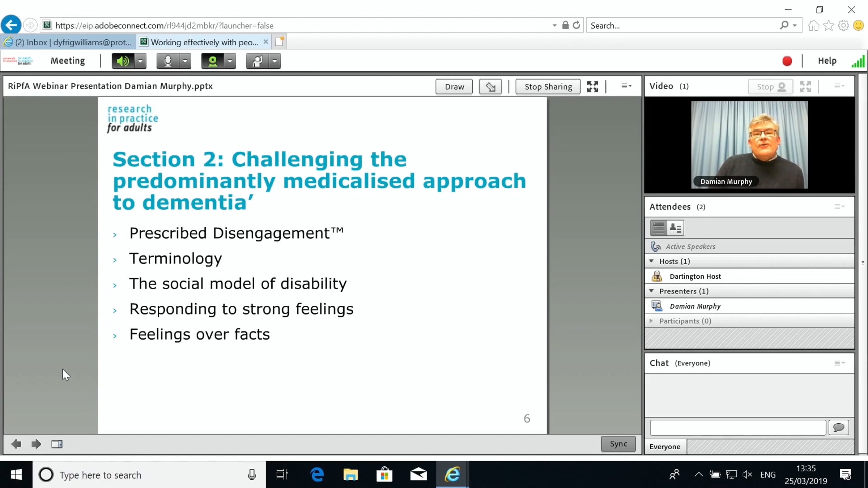
Task: Open the speaker options dropdown arrow
Action: coord(140,61)
